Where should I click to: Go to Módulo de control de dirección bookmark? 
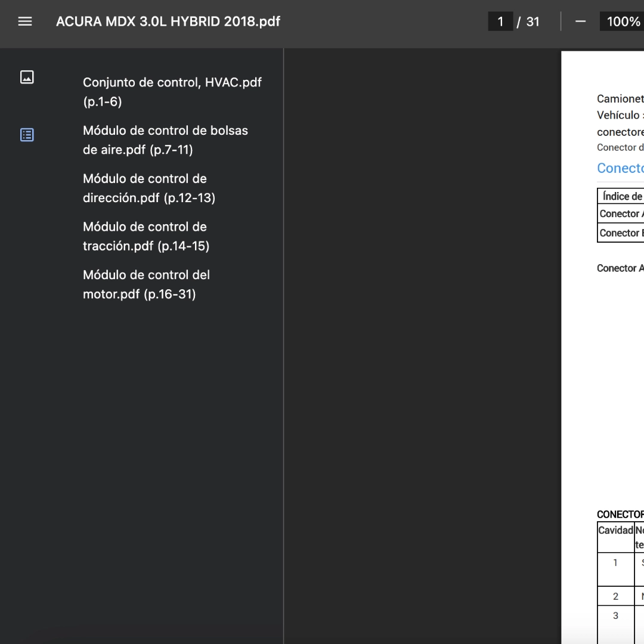click(x=149, y=188)
